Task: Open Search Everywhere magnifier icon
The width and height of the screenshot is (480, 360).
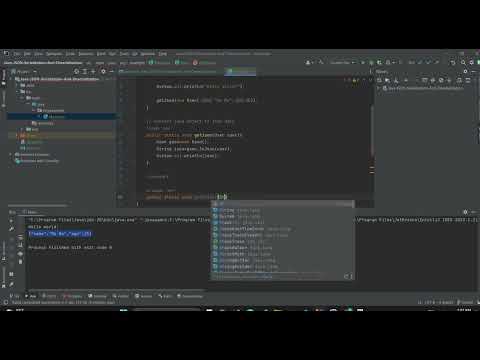Action: click(463, 62)
